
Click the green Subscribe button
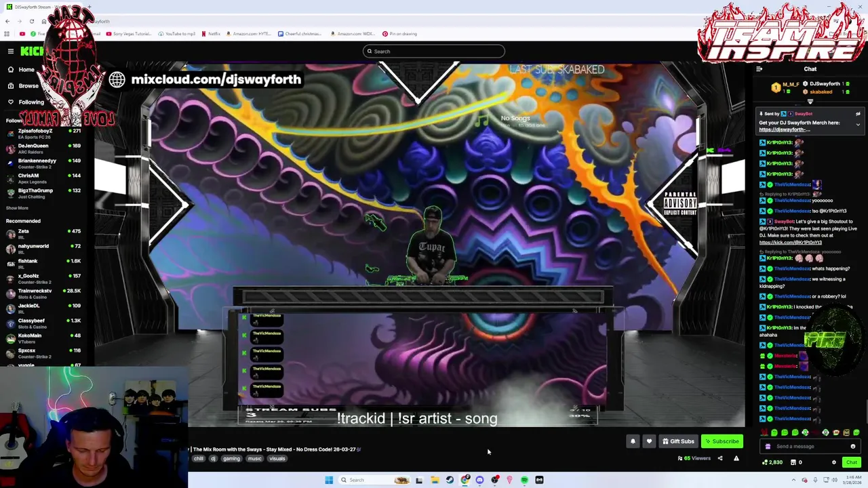tap(722, 441)
